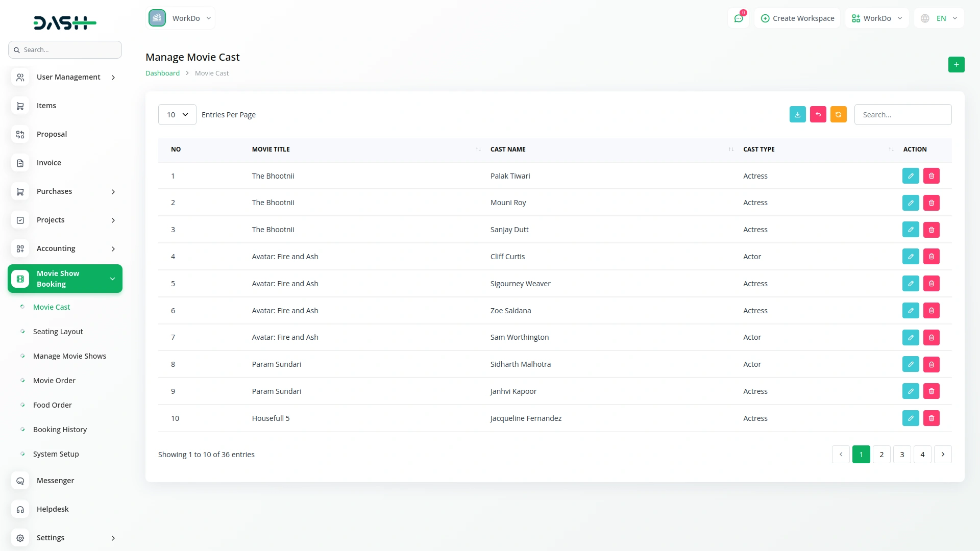Go to the Dashboard breadcrumb link
This screenshot has height=551, width=980.
pyautogui.click(x=162, y=73)
